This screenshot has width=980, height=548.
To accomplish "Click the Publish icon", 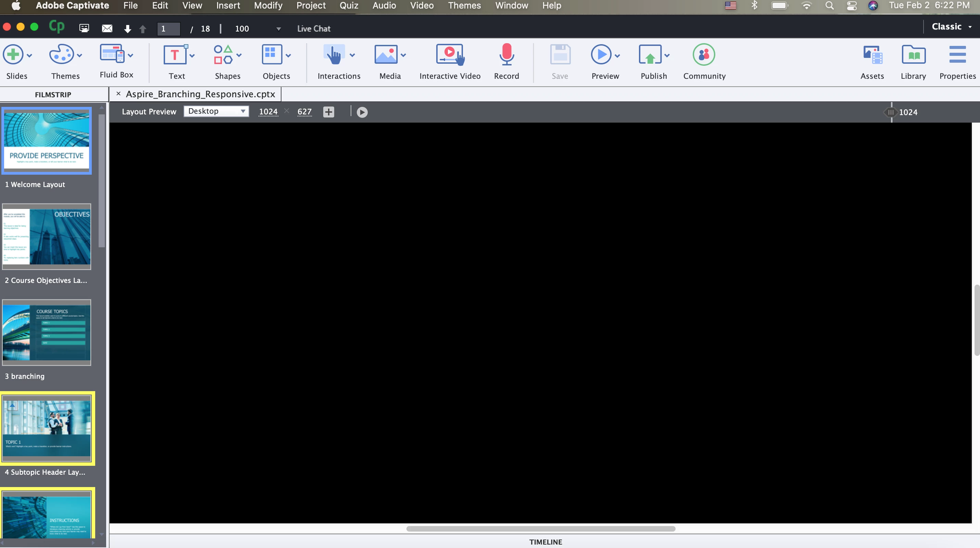I will (650, 55).
